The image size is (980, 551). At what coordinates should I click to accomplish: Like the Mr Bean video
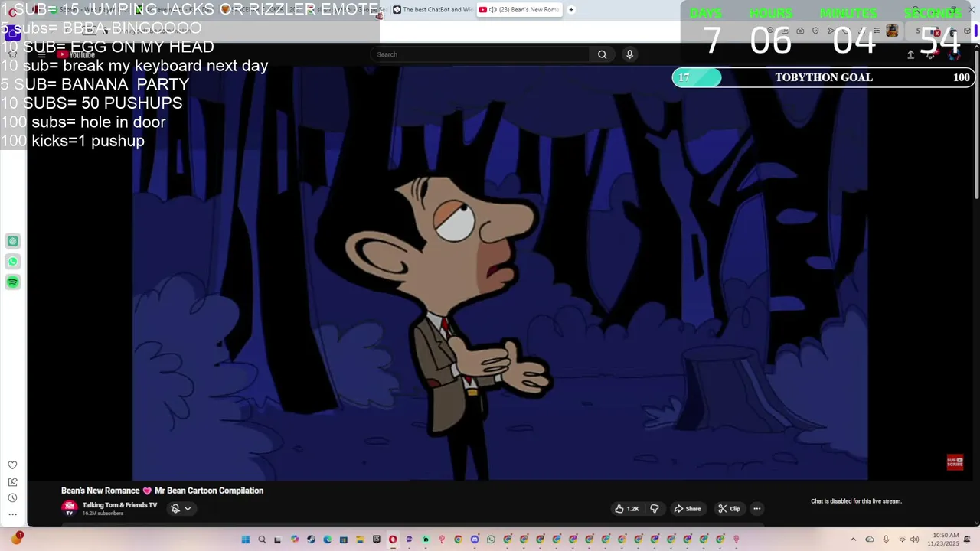tap(626, 509)
